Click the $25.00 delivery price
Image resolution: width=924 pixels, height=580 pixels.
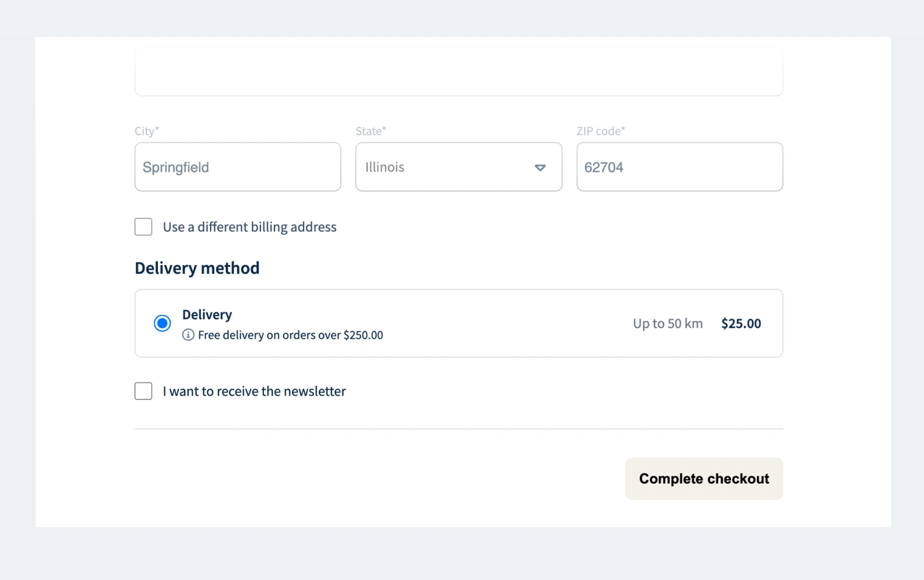(x=741, y=323)
